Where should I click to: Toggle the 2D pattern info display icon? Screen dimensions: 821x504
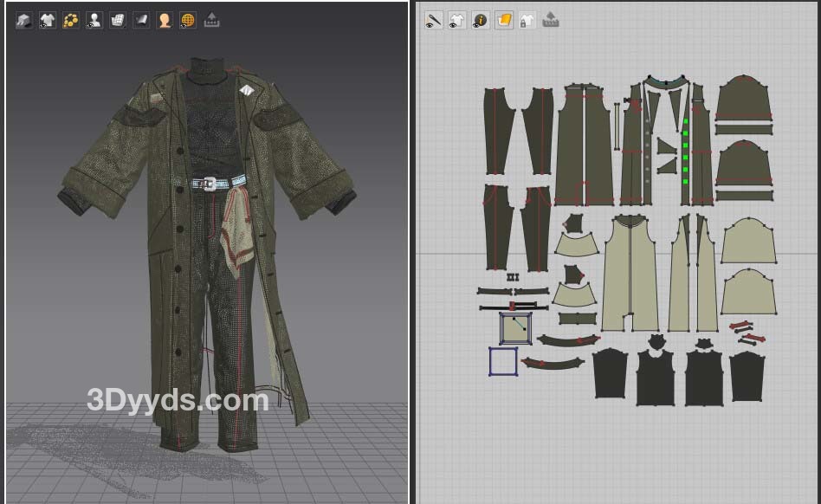click(x=481, y=20)
